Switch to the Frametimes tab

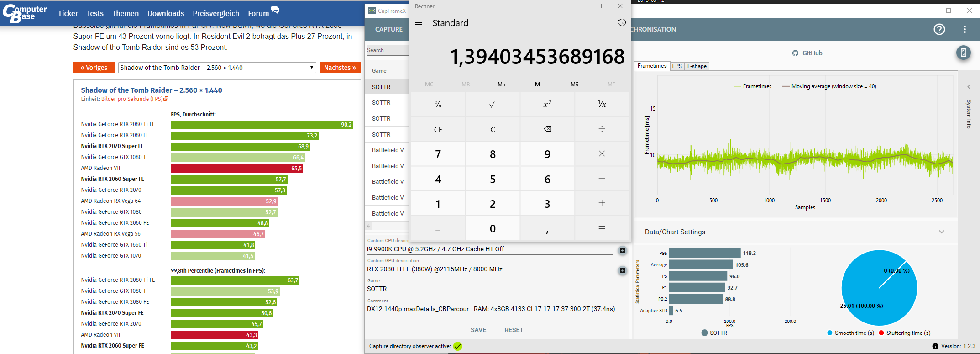point(652,66)
